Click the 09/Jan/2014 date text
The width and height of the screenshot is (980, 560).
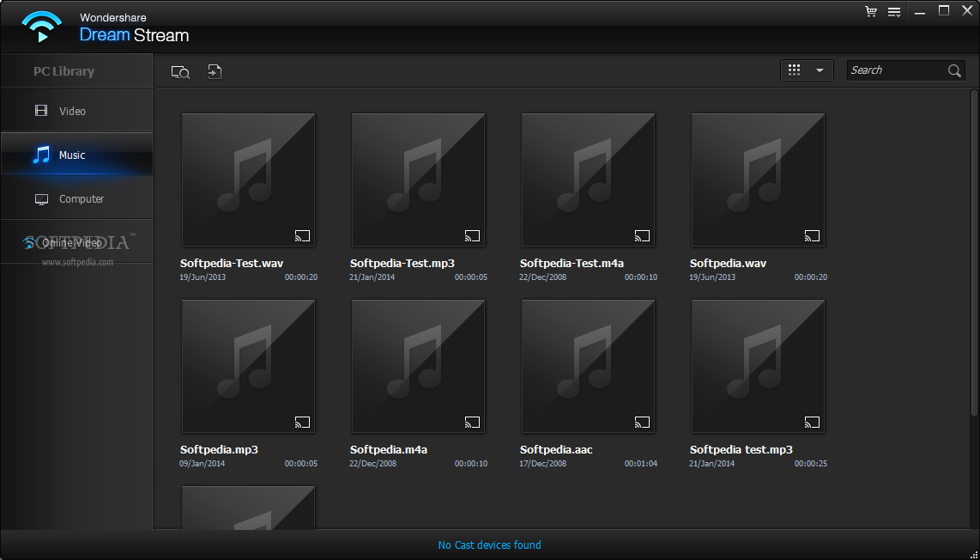pyautogui.click(x=202, y=464)
